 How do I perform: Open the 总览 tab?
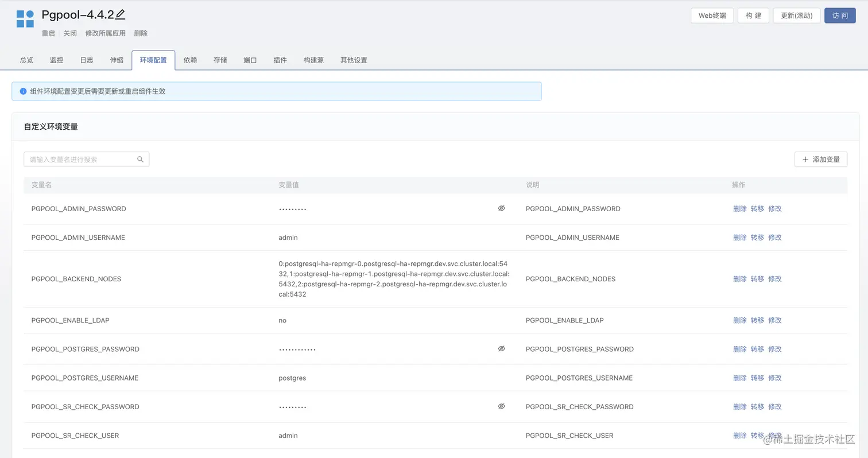26,60
